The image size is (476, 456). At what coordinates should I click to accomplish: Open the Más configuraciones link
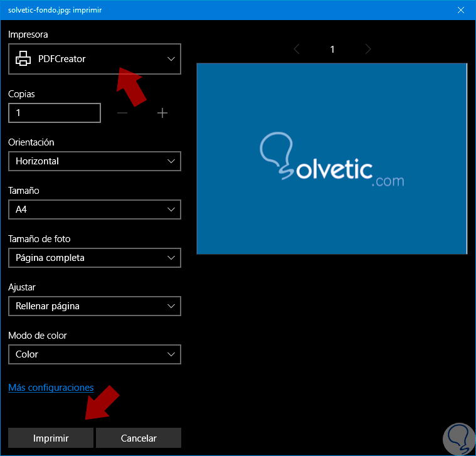pos(51,388)
